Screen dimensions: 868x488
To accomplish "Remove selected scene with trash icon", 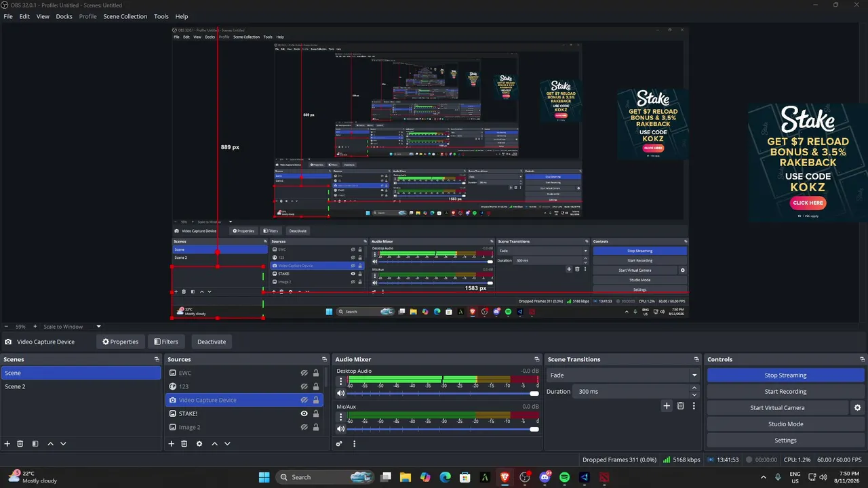I will (20, 444).
